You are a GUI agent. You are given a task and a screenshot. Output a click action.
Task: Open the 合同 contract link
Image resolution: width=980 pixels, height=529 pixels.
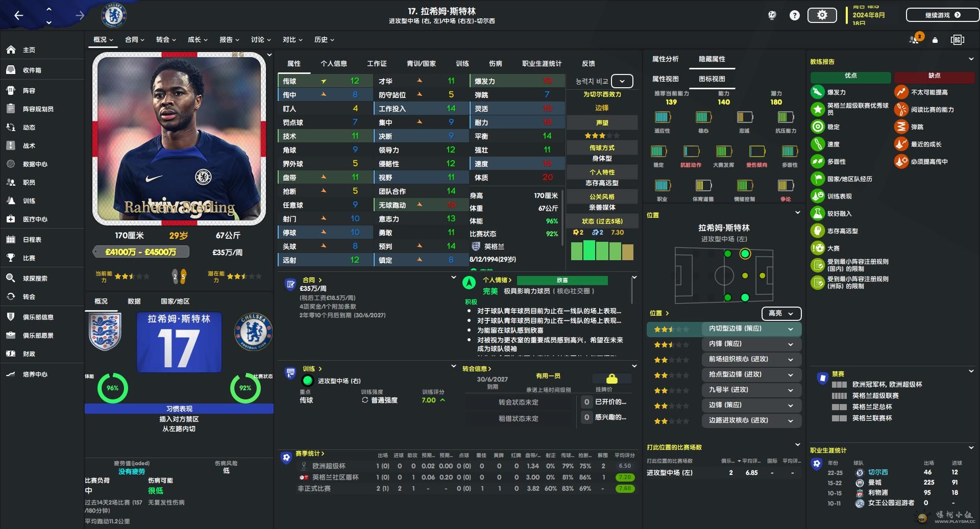click(312, 280)
